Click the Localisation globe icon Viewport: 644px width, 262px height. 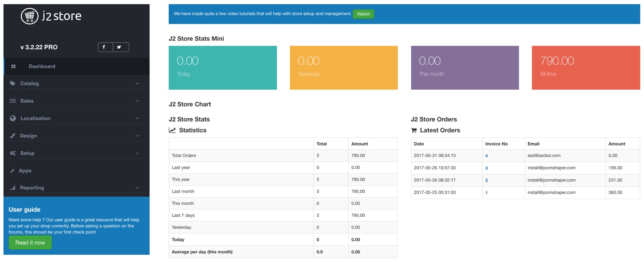coord(13,118)
